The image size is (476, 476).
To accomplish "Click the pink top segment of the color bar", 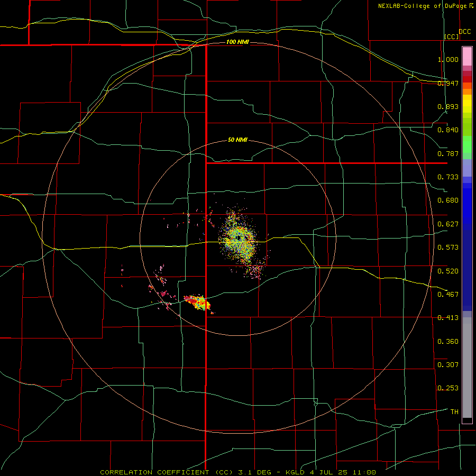I will tap(467, 57).
